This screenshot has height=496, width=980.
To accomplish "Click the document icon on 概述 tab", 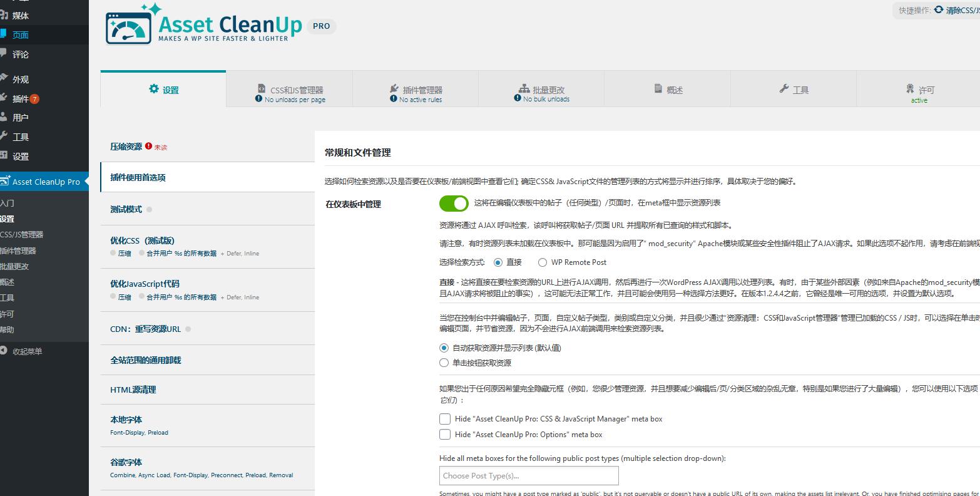I will [x=658, y=89].
